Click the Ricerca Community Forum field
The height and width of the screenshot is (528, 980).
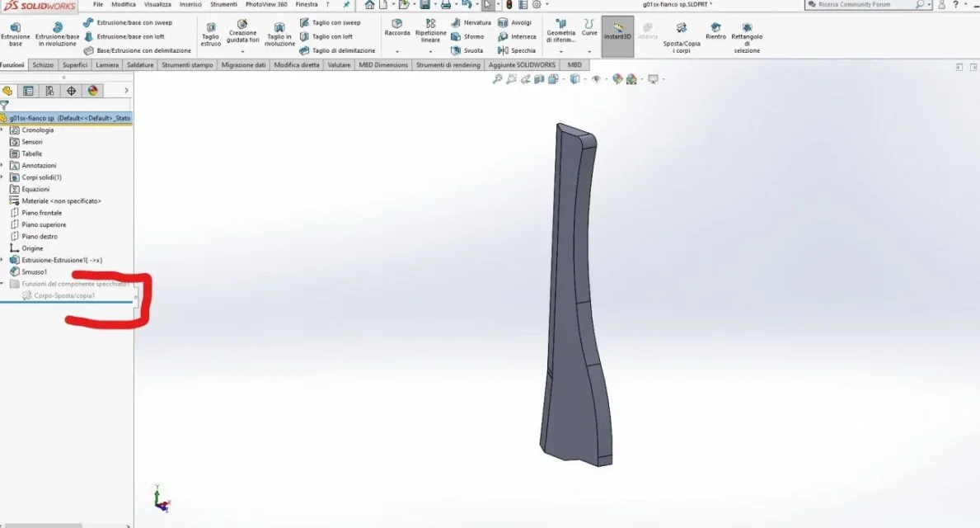(x=865, y=4)
